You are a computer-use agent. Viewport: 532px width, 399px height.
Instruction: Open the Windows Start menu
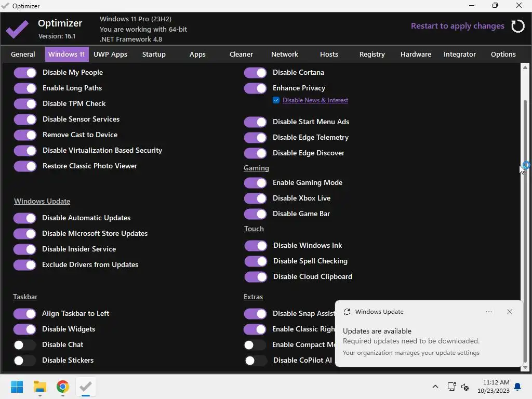(x=17, y=387)
